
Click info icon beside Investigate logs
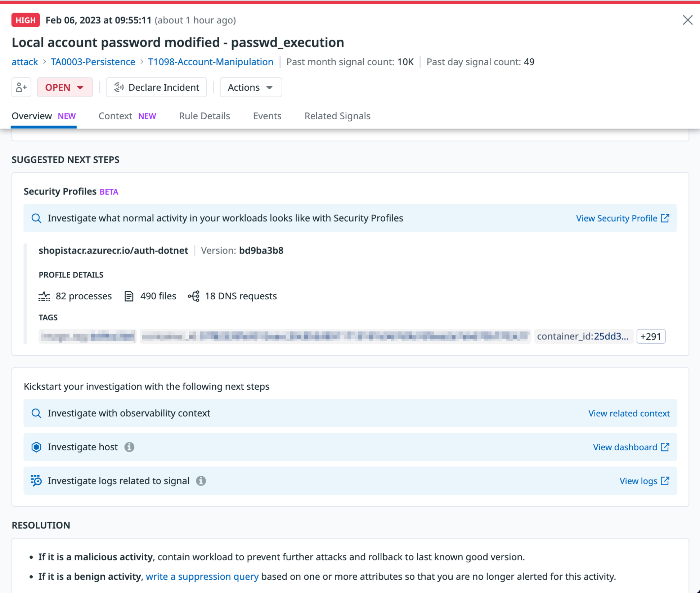201,481
